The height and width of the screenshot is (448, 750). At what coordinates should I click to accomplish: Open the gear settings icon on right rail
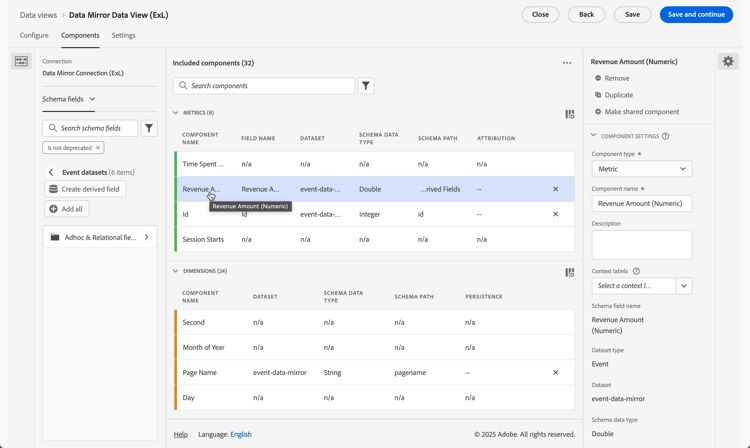pyautogui.click(x=728, y=61)
